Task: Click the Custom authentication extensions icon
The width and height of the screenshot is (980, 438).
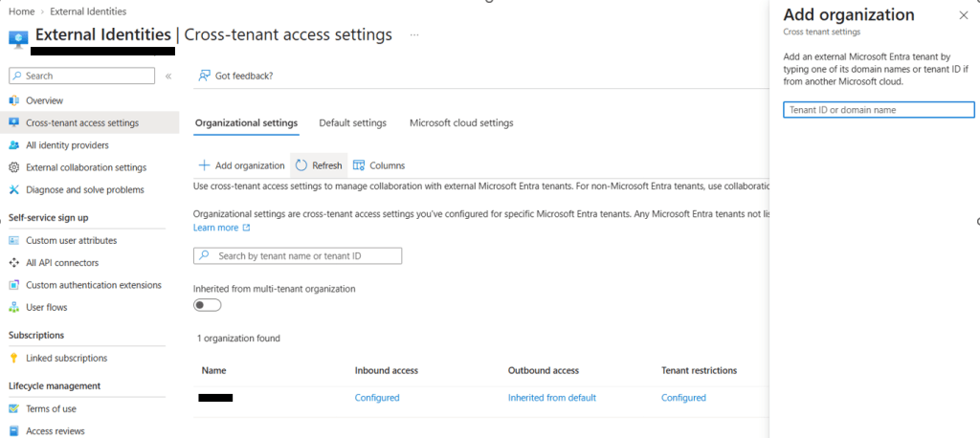Action: click(x=13, y=285)
